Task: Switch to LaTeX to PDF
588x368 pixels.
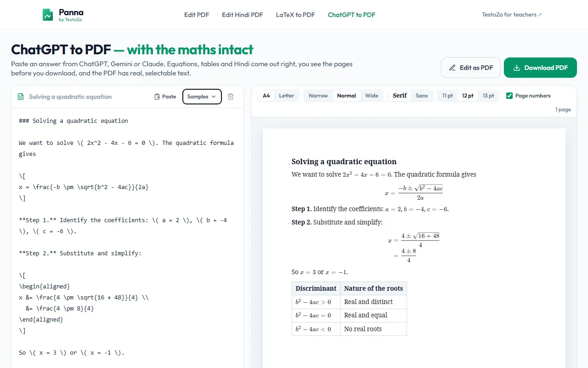Action: pyautogui.click(x=295, y=15)
